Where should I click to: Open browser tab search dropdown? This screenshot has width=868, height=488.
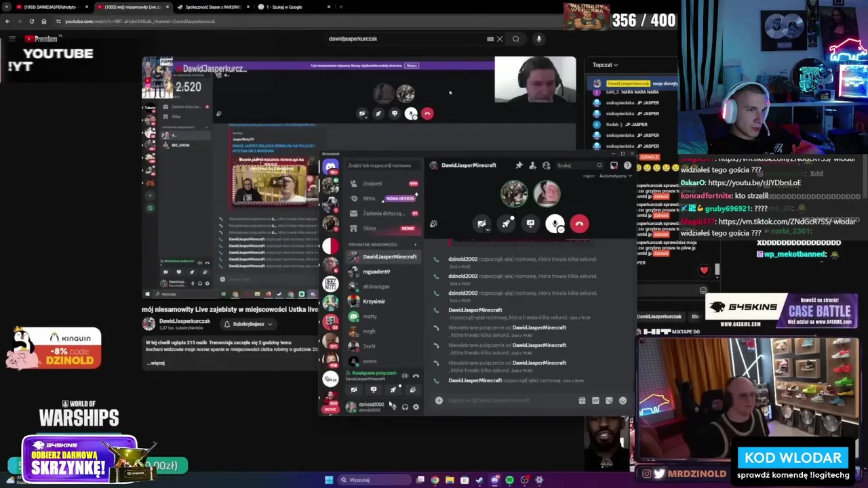pyautogui.click(x=7, y=7)
